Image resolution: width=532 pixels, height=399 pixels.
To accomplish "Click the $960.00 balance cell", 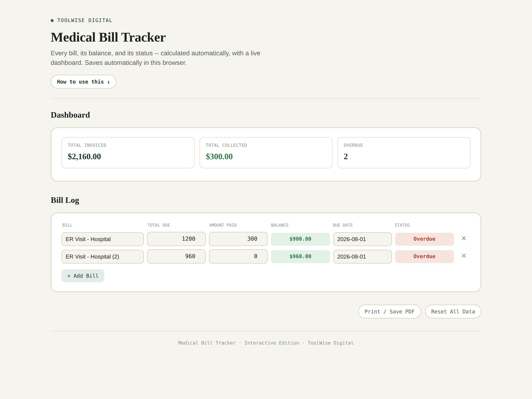I will (300, 257).
